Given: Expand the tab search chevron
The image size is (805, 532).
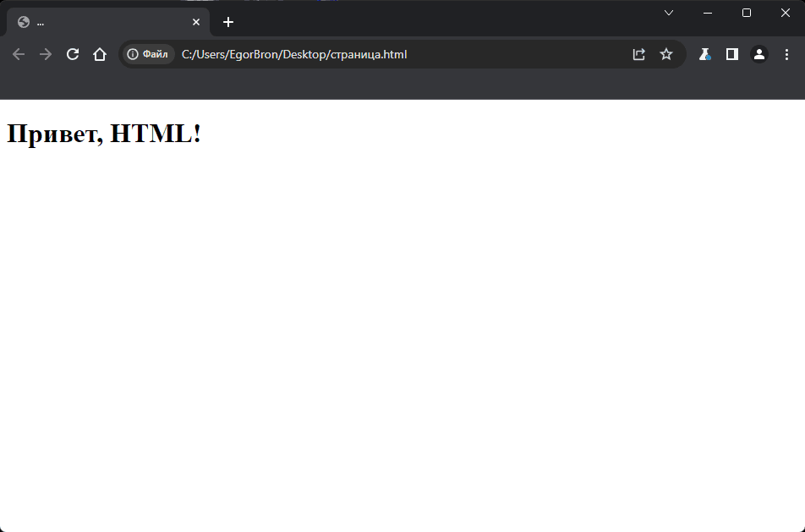Looking at the screenshot, I should (669, 13).
